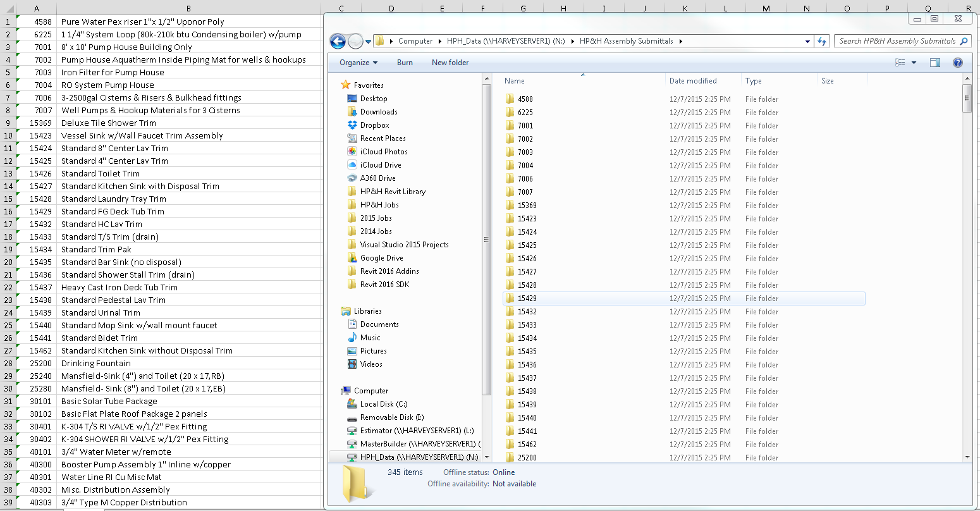Open Revit 2016 Addins favorite
The width and height of the screenshot is (980, 511).
[389, 271]
